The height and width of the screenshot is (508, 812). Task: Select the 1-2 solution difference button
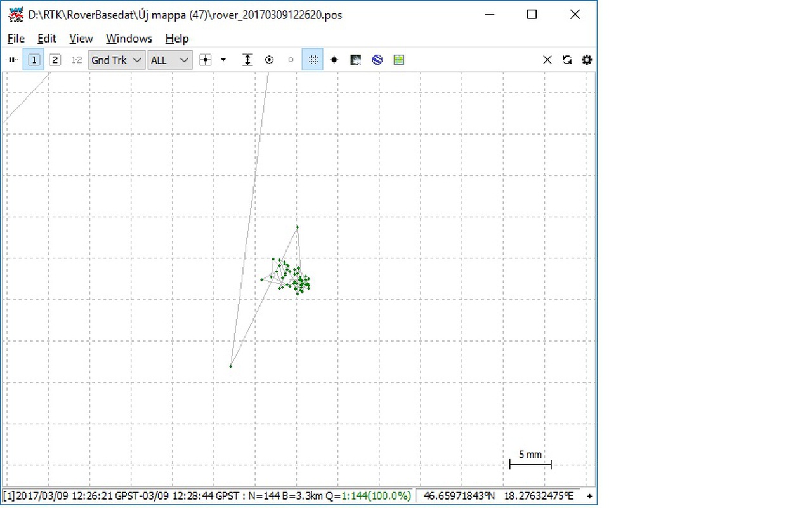tap(77, 60)
